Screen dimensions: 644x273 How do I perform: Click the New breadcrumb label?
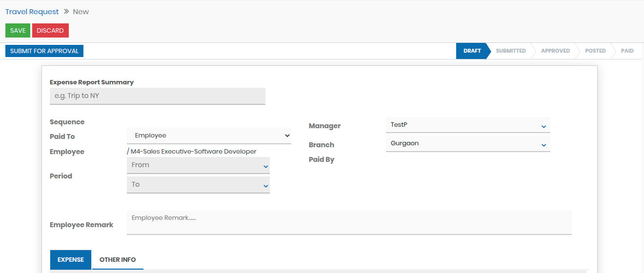point(81,12)
